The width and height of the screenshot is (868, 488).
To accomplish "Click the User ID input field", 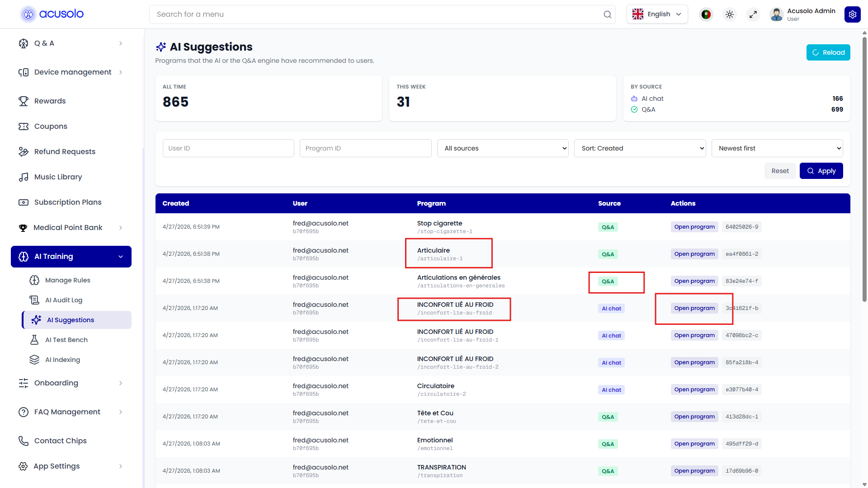I will coord(228,148).
